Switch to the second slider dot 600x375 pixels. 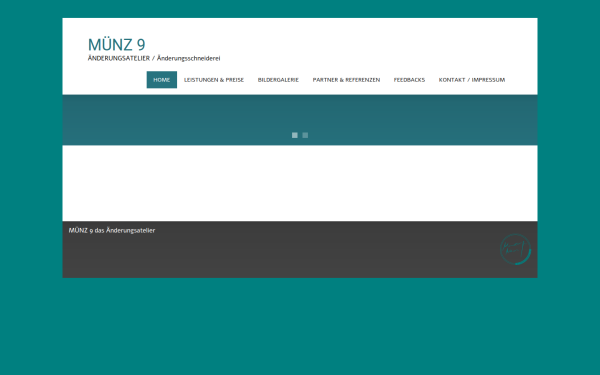click(x=305, y=135)
